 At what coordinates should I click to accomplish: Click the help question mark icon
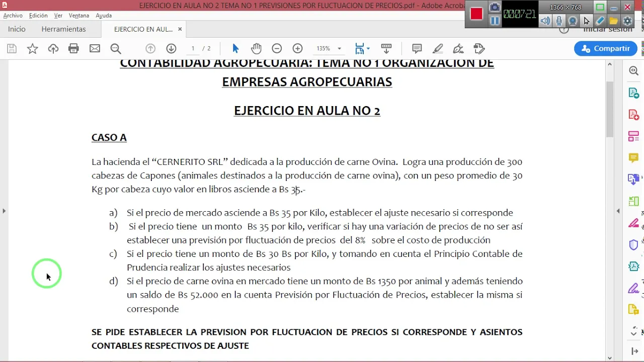(x=564, y=30)
